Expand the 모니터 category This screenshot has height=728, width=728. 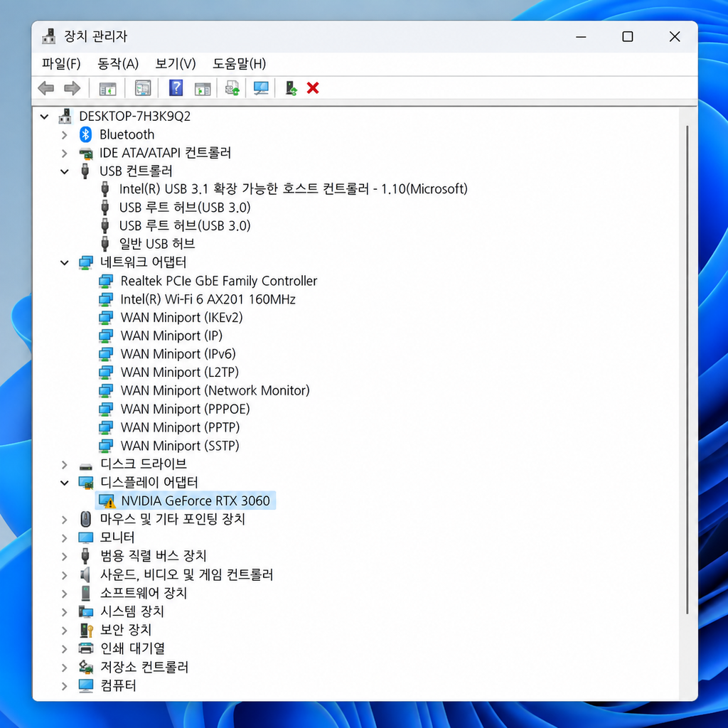tap(64, 538)
